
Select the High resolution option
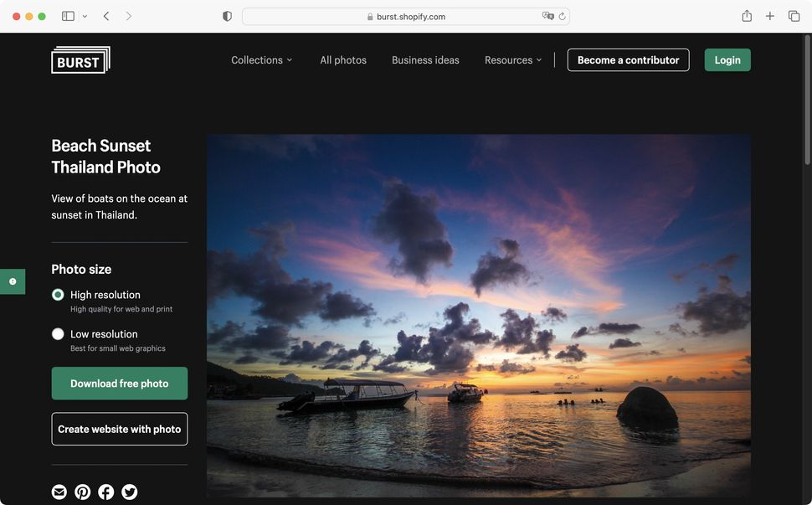[58, 294]
